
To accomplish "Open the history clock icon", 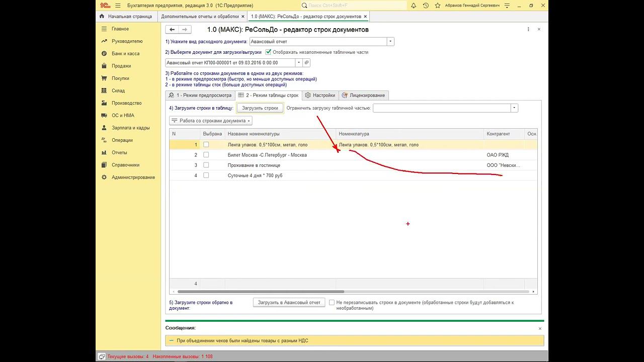I will (x=426, y=6).
